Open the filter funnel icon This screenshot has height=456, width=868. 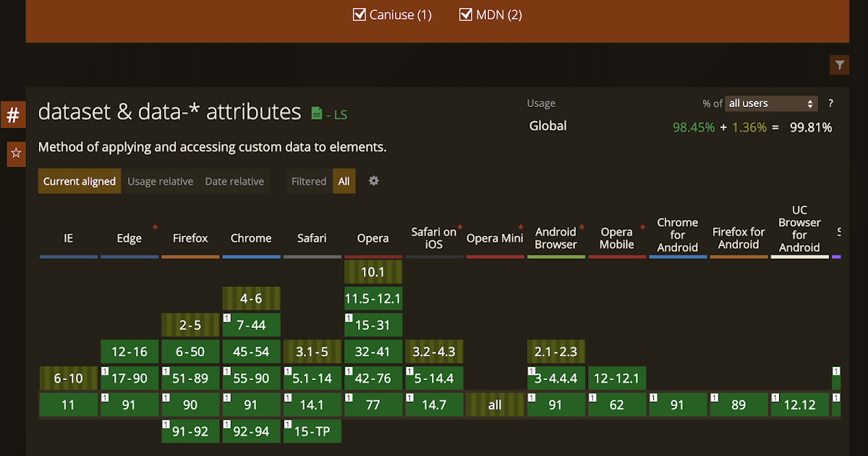pyautogui.click(x=839, y=64)
